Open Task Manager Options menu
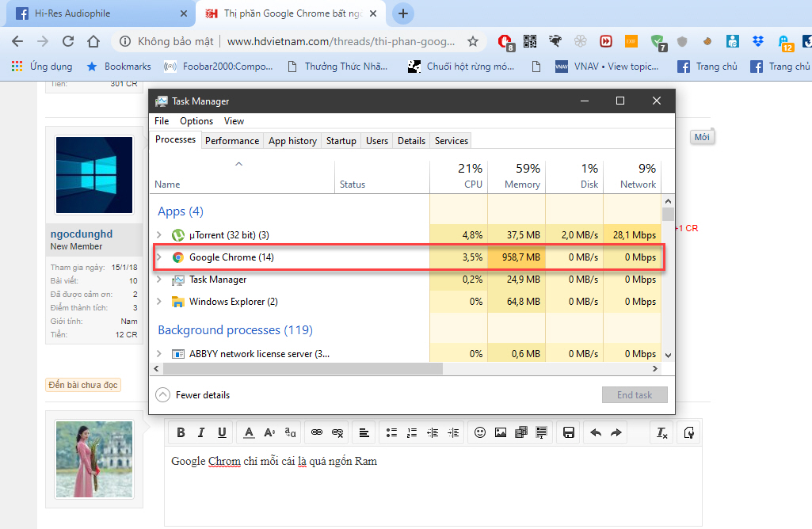The image size is (812, 529). [x=196, y=120]
